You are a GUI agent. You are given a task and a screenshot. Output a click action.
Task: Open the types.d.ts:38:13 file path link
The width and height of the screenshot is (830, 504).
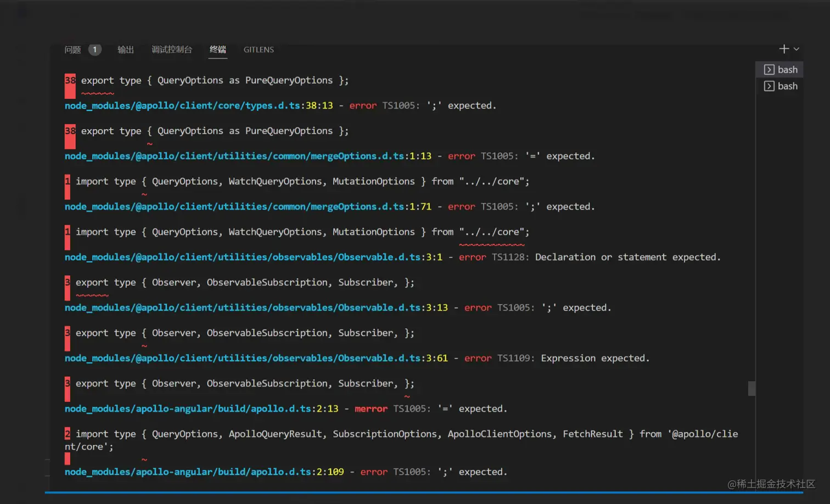pos(198,105)
